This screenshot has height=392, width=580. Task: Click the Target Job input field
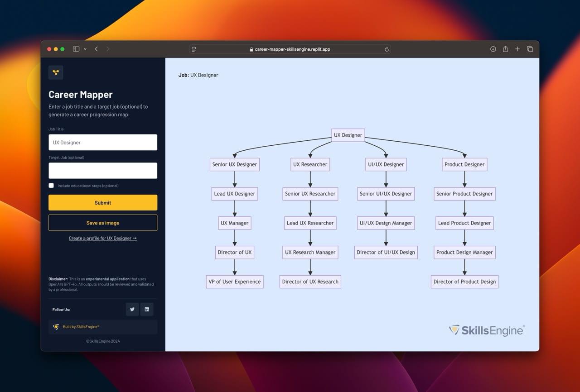coord(103,171)
